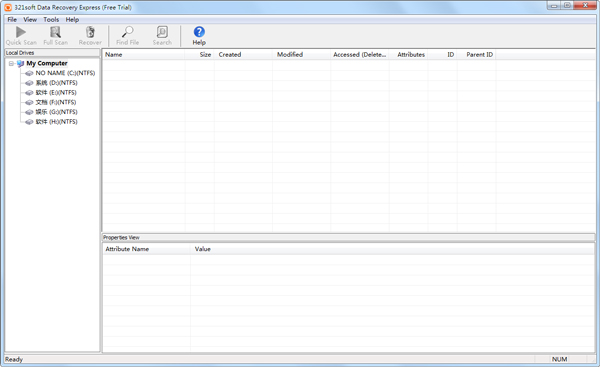Click the Accessed (Delete... column header

360,55
